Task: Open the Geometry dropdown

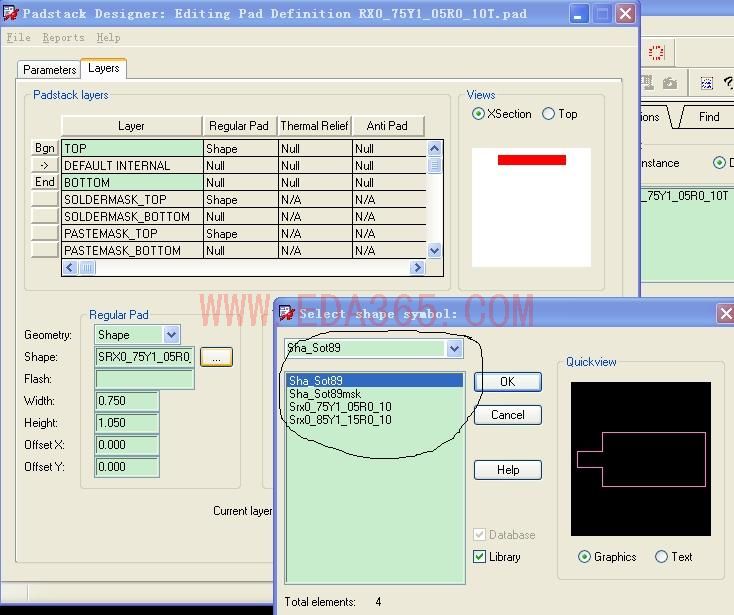Action: pyautogui.click(x=171, y=335)
